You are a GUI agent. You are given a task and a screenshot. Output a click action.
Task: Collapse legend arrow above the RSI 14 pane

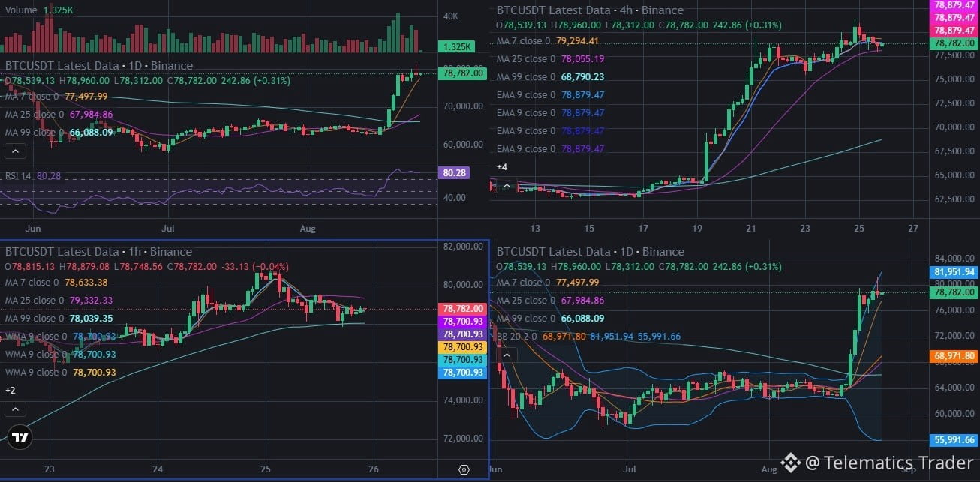pos(15,151)
